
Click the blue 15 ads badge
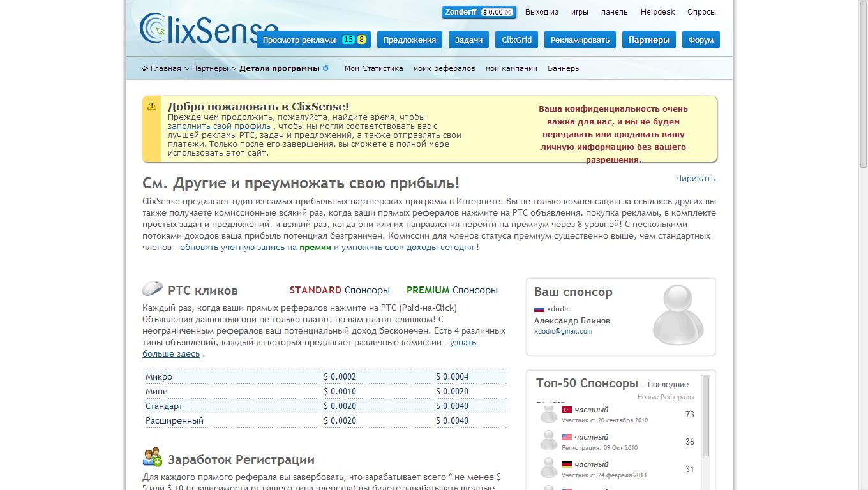(348, 40)
